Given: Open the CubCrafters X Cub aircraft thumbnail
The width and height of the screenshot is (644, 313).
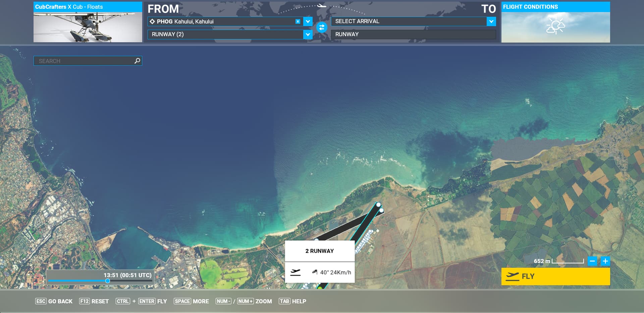Looking at the screenshot, I should pyautogui.click(x=88, y=22).
